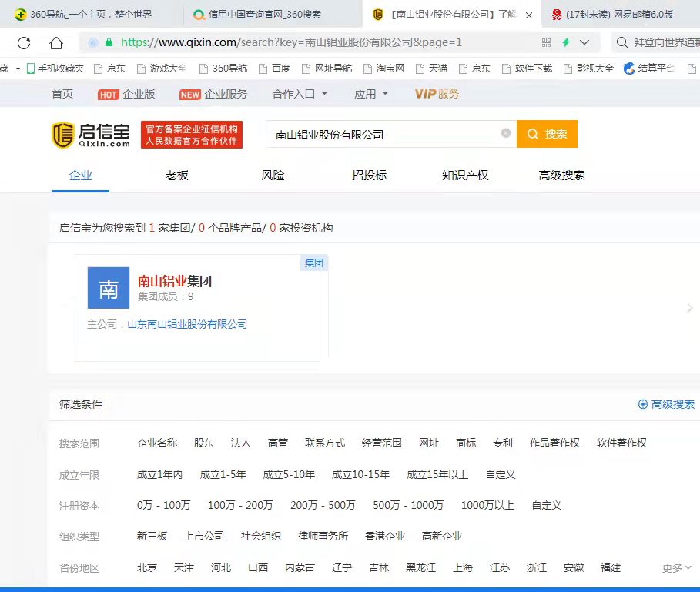700x592 pixels.
Task: Open 山东南山铝业股份有限公司 main company link
Action: point(187,324)
